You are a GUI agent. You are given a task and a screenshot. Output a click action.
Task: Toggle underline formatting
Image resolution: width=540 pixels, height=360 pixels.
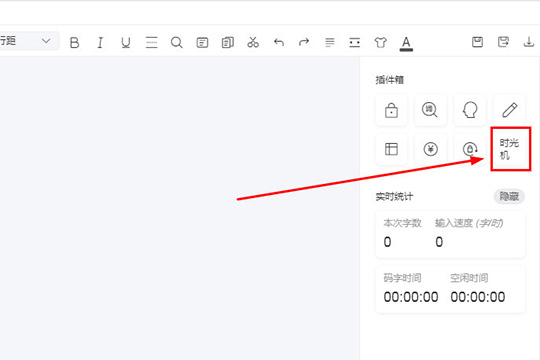pyautogui.click(x=126, y=43)
